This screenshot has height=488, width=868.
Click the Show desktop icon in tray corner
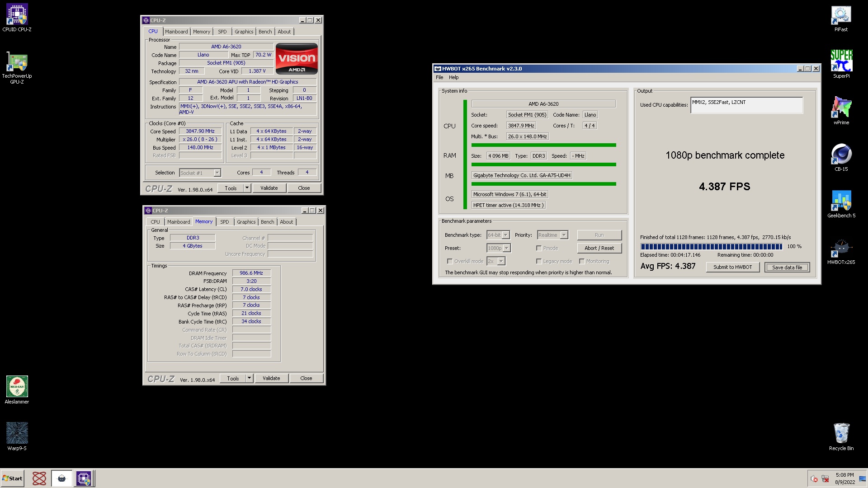pos(863,479)
